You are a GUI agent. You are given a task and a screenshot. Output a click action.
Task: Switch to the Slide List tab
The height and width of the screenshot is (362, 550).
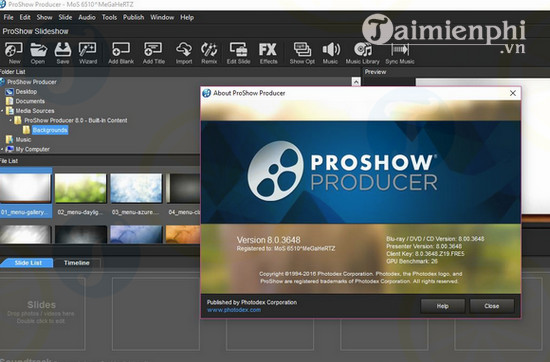[x=27, y=263]
